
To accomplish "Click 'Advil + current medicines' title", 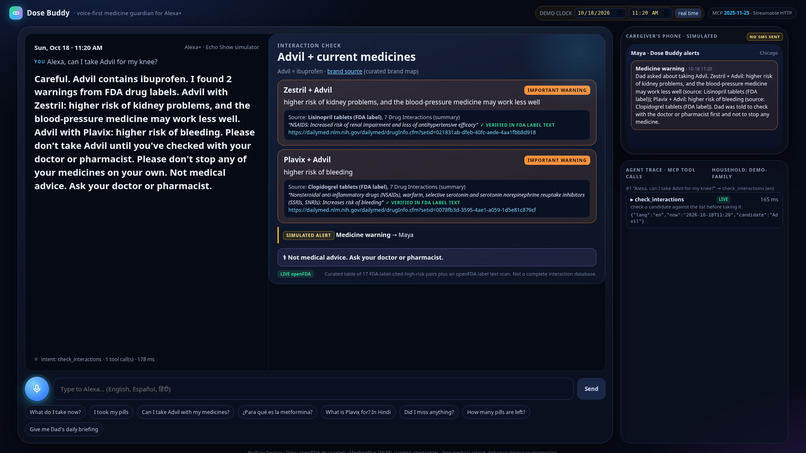I will (346, 57).
